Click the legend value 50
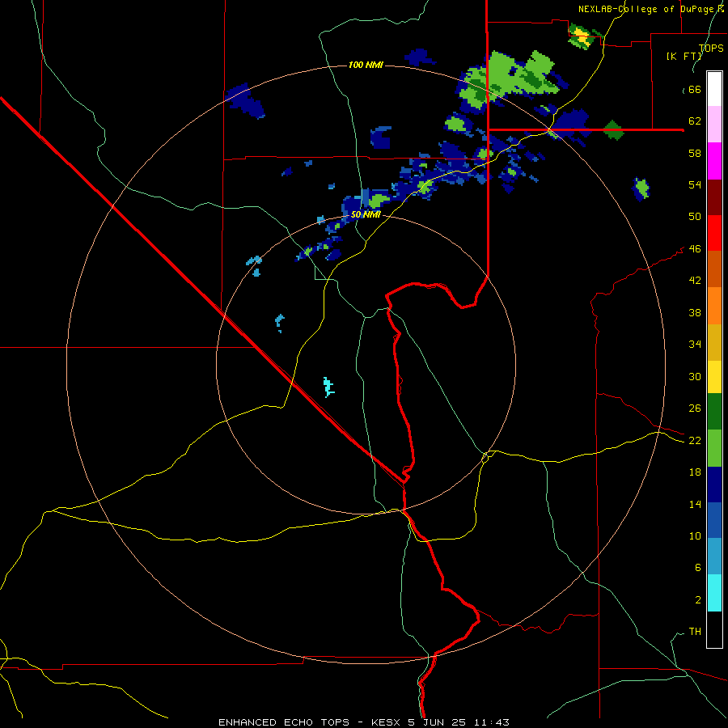Viewport: 728px width, 728px height. (695, 216)
